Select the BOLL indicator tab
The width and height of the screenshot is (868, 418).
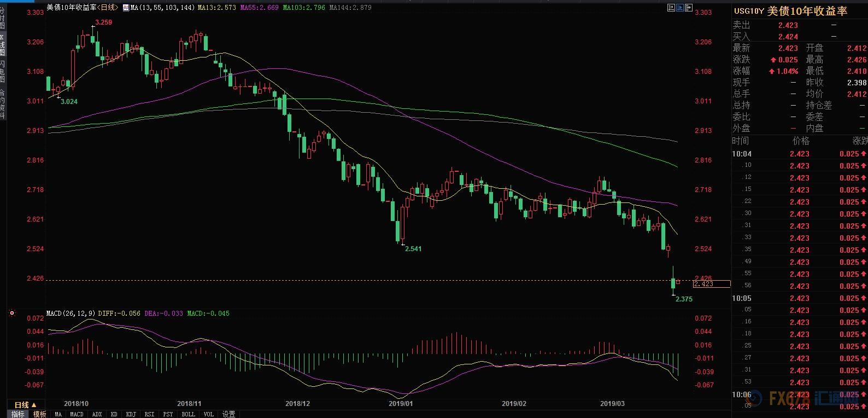[x=188, y=414]
